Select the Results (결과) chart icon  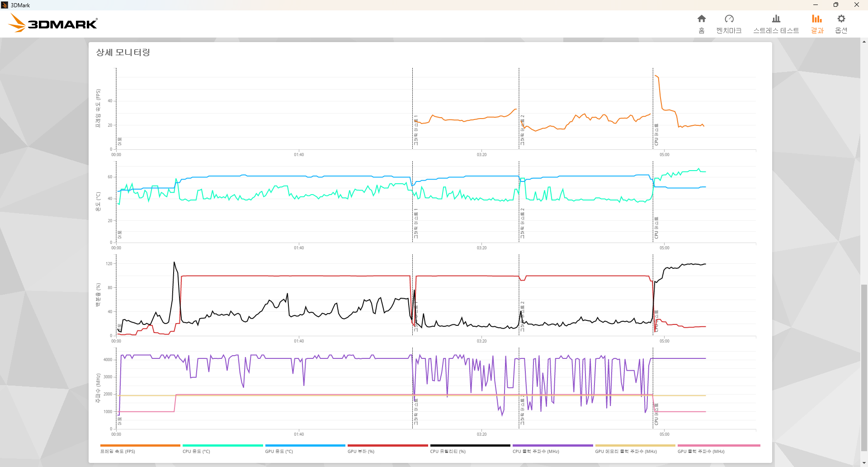tap(816, 19)
